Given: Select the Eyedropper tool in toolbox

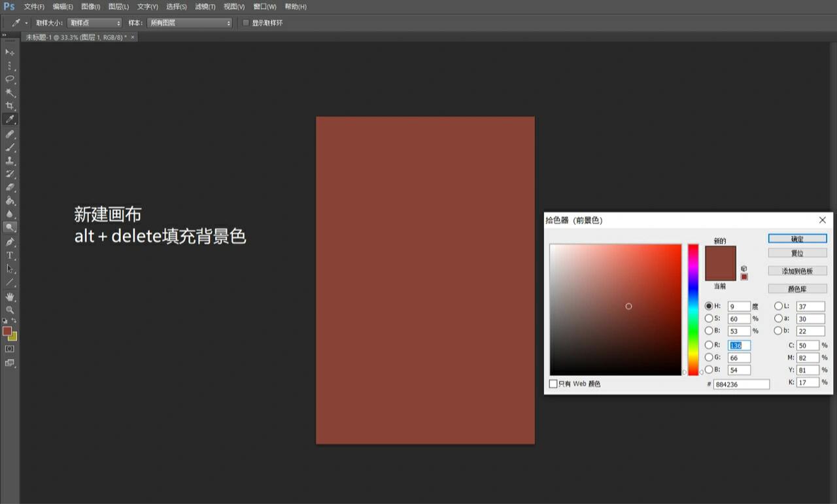Looking at the screenshot, I should (10, 120).
